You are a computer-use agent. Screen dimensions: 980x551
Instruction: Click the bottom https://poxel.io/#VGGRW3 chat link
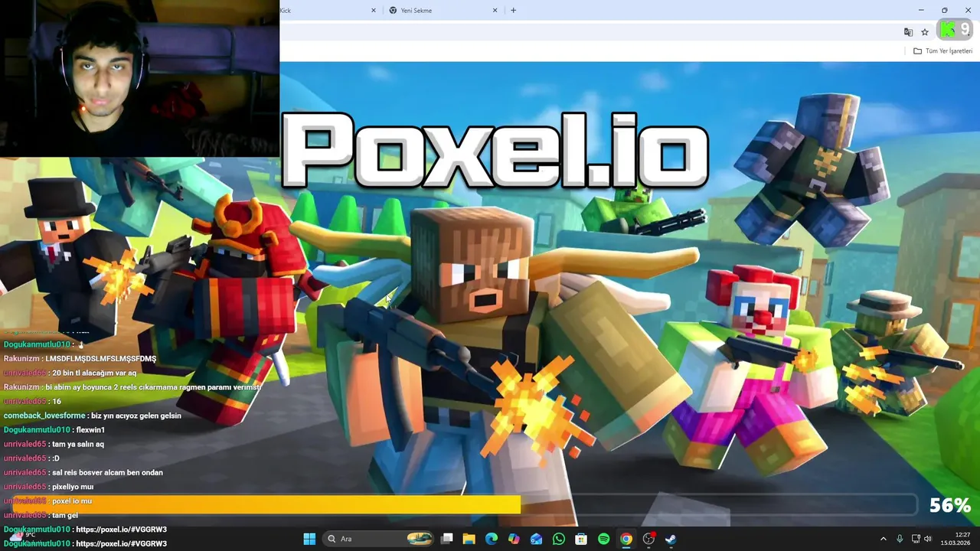pyautogui.click(x=121, y=543)
